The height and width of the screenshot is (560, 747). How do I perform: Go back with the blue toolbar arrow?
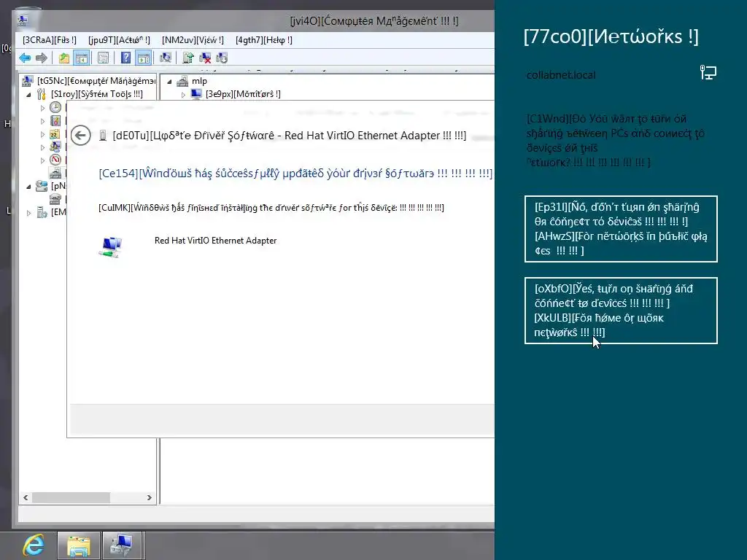click(x=25, y=58)
